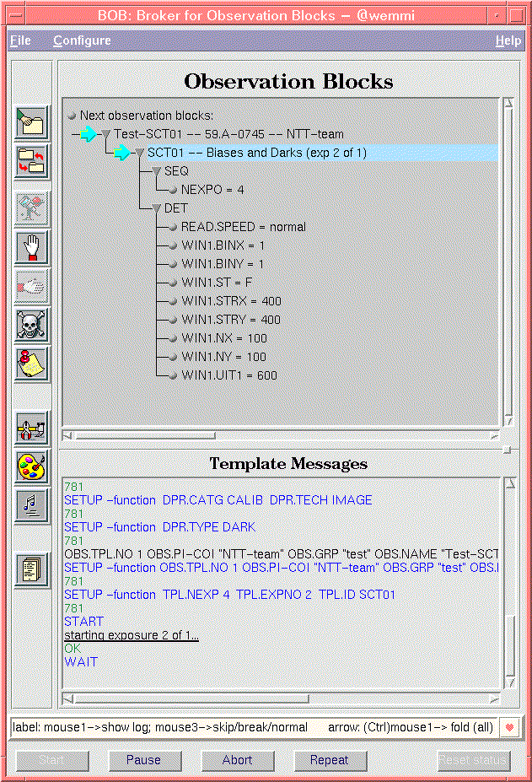Click the skull and crossbones abort icon

[x=32, y=324]
